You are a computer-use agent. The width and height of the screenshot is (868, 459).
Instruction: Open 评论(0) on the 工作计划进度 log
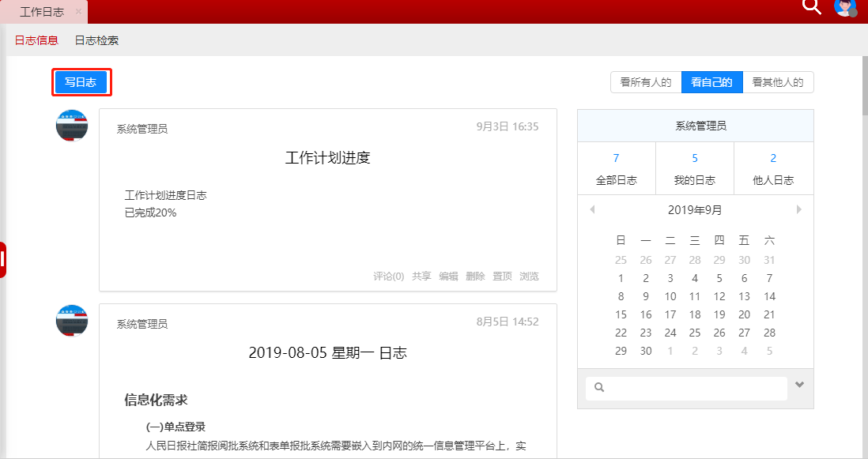[388, 277]
